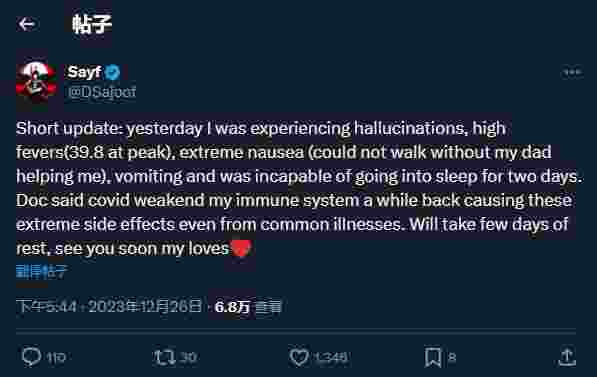
Task: Click the 6.8万 view count
Action: [x=233, y=307]
